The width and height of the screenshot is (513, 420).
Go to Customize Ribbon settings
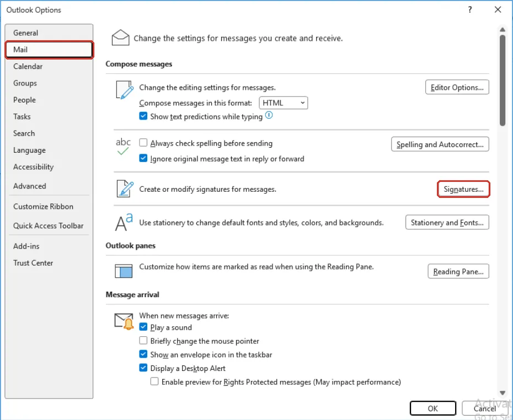[49, 207]
